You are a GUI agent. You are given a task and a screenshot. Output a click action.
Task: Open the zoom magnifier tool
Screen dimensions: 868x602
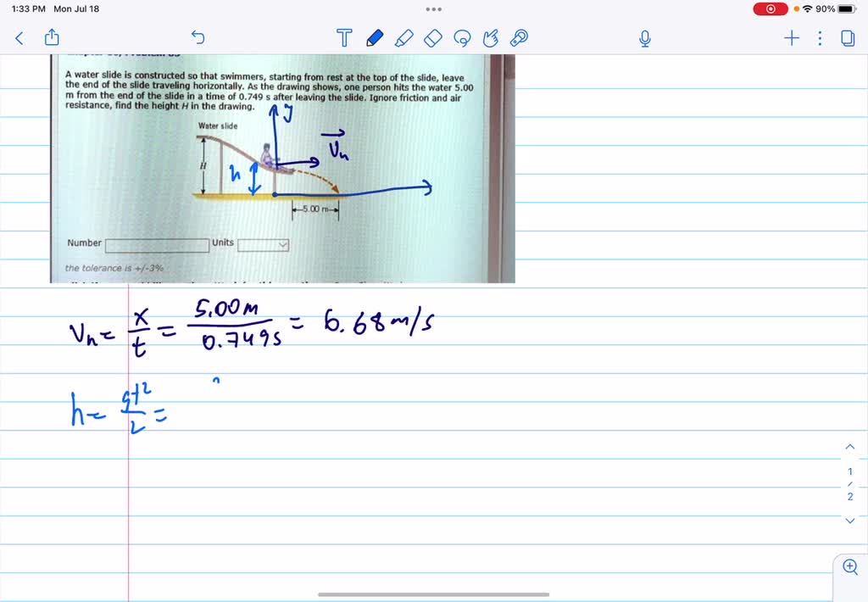tap(849, 566)
